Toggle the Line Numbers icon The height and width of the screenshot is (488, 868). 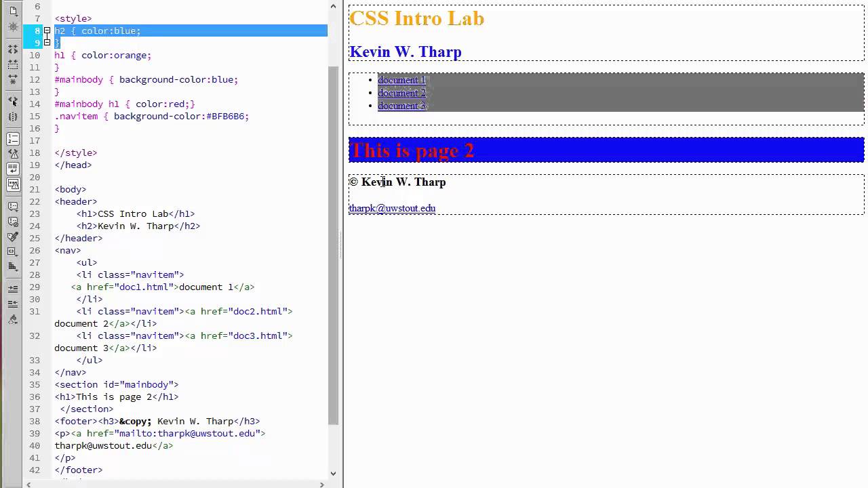13,139
